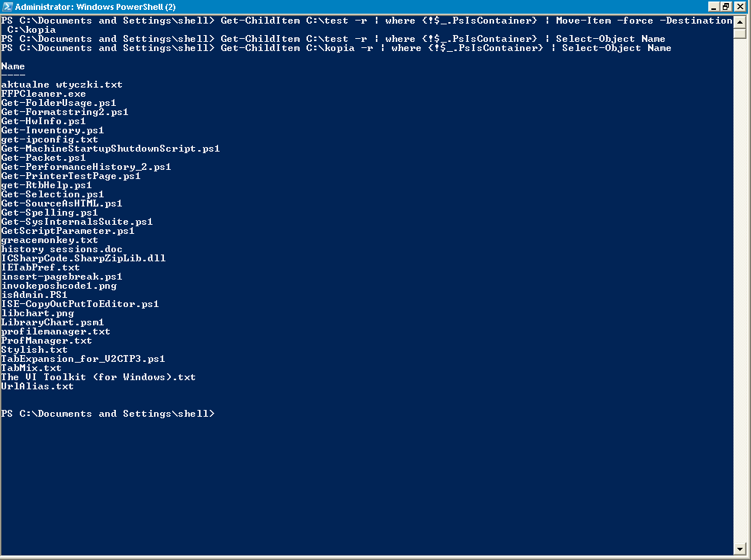Click the 'history sessions.doc' line
This screenshot has height=560, width=751.
coord(62,249)
